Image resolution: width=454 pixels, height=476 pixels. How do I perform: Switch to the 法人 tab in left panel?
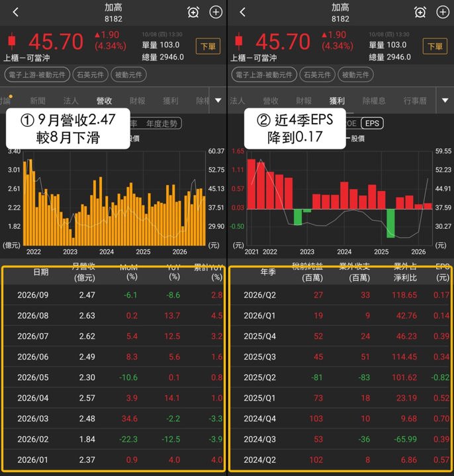pos(71,100)
